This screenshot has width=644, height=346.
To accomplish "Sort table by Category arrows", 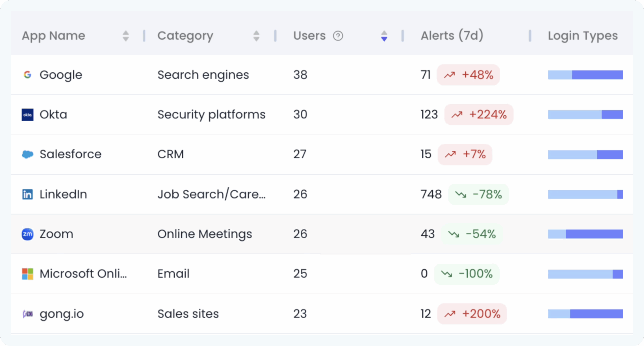I will (x=256, y=36).
